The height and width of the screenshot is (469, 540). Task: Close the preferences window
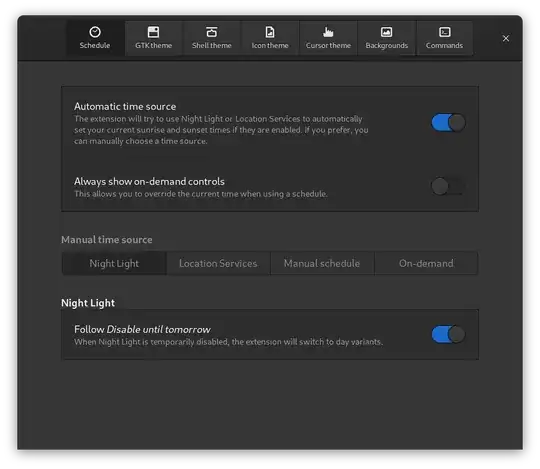pyautogui.click(x=506, y=38)
